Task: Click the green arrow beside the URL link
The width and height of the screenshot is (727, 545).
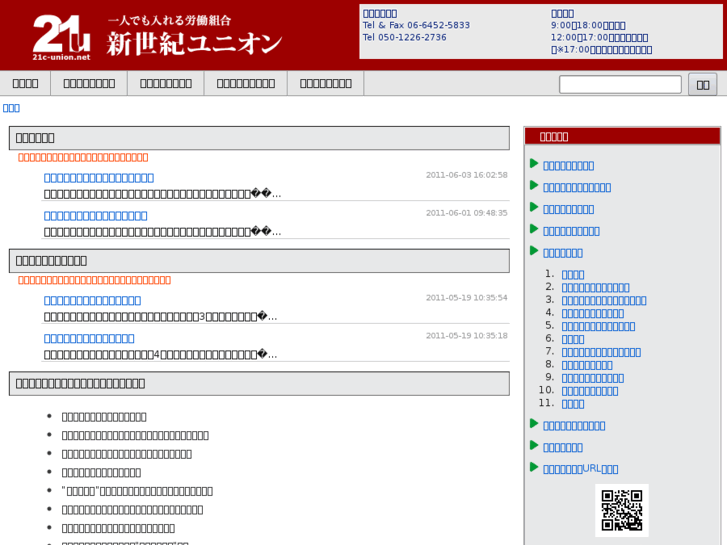Action: [534, 467]
